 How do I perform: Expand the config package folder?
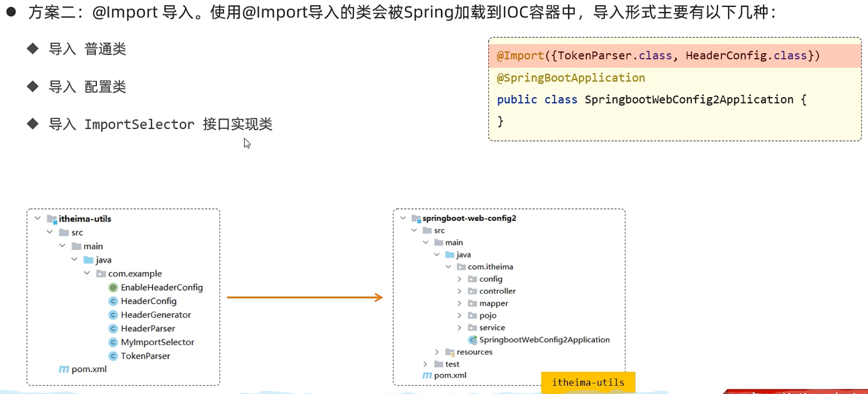459,279
